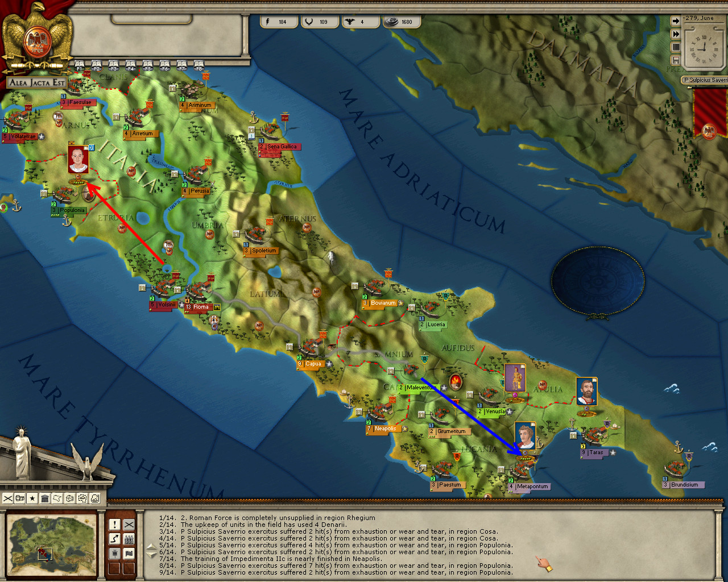The width and height of the screenshot is (728, 582).
Task: Click the star icon in map filter bar
Action: click(x=32, y=498)
